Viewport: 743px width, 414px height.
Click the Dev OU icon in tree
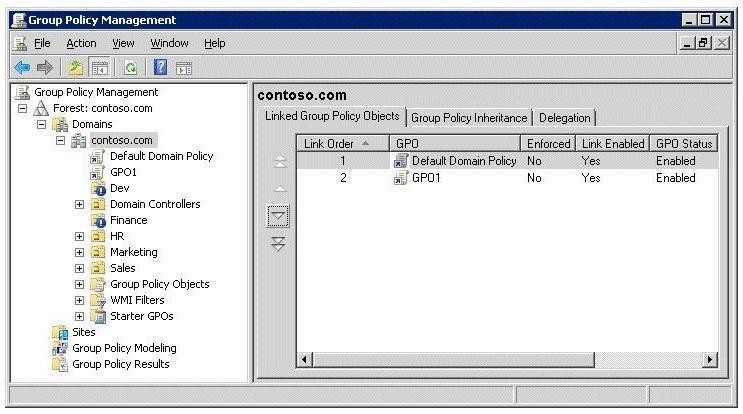(98, 189)
